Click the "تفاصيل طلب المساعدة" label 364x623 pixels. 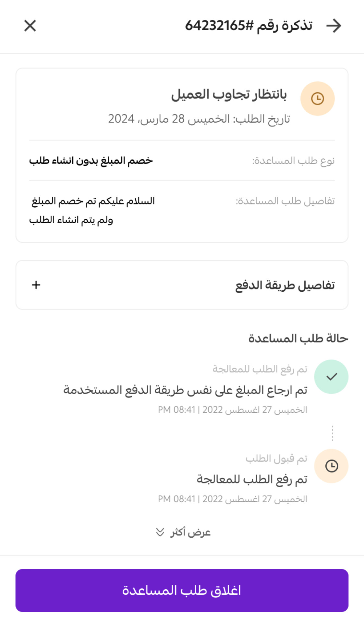(285, 201)
